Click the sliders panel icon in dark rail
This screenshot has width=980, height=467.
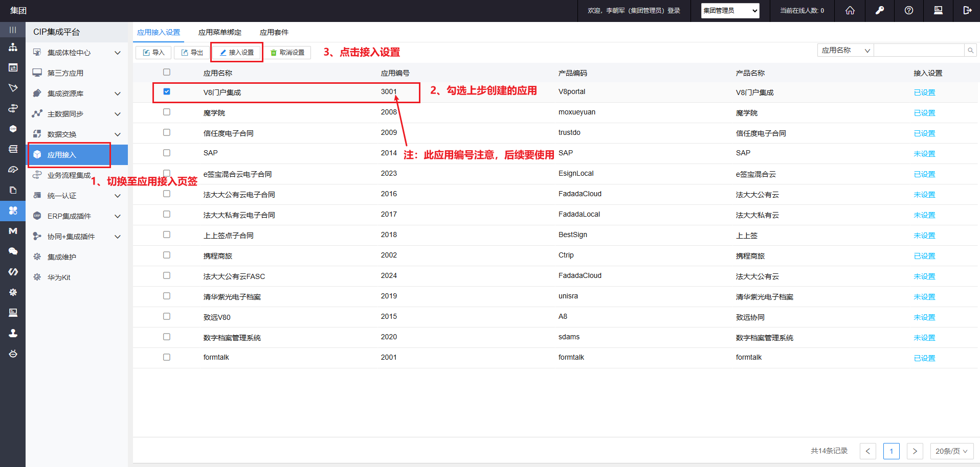point(13,67)
